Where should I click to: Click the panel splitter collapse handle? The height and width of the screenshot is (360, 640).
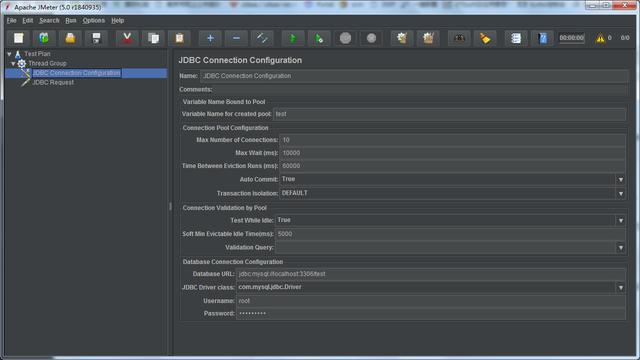click(x=170, y=206)
